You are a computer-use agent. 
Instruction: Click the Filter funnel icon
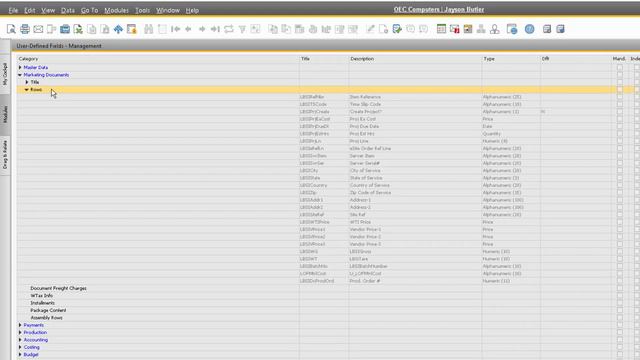(x=242, y=29)
